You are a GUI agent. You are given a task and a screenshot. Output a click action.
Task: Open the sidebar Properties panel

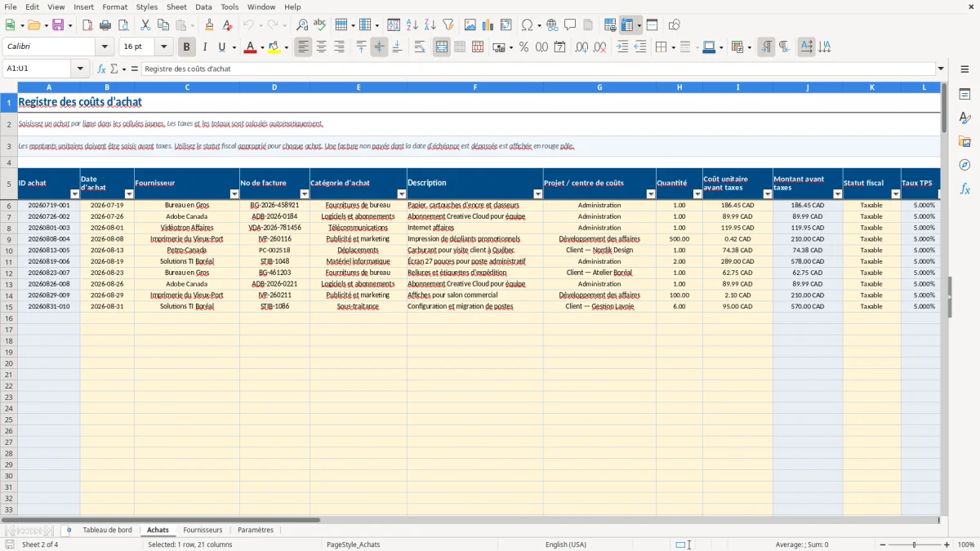(964, 95)
